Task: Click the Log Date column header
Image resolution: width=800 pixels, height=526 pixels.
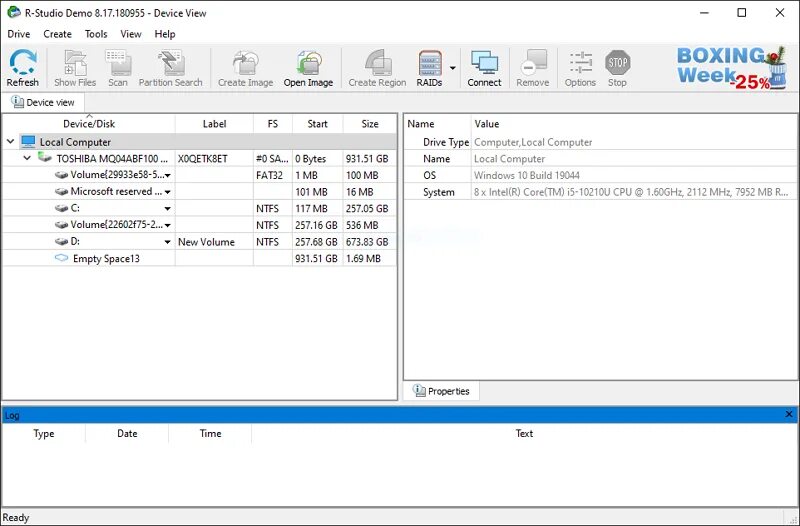Action: [x=127, y=434]
